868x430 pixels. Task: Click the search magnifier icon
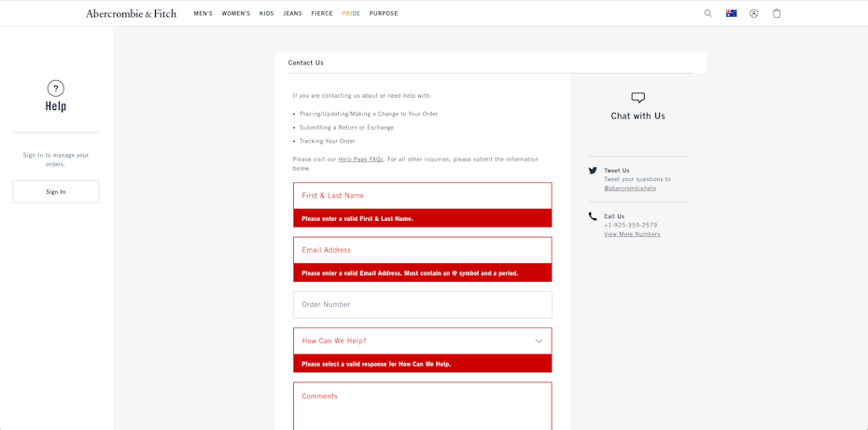coord(707,13)
